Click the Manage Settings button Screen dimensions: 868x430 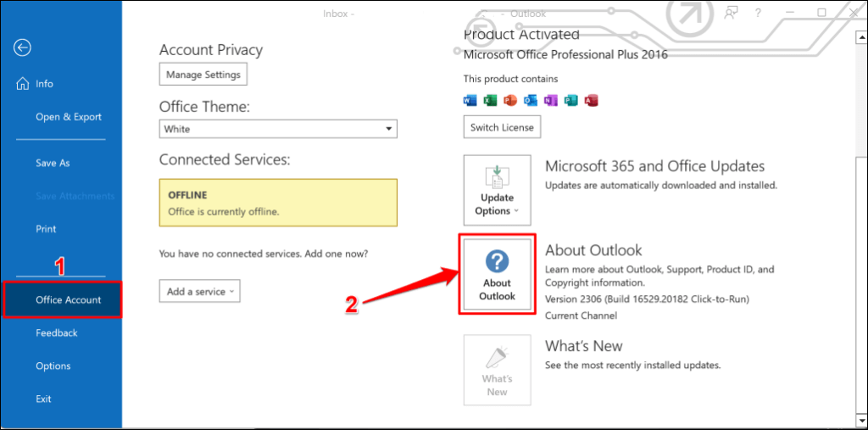(x=203, y=75)
